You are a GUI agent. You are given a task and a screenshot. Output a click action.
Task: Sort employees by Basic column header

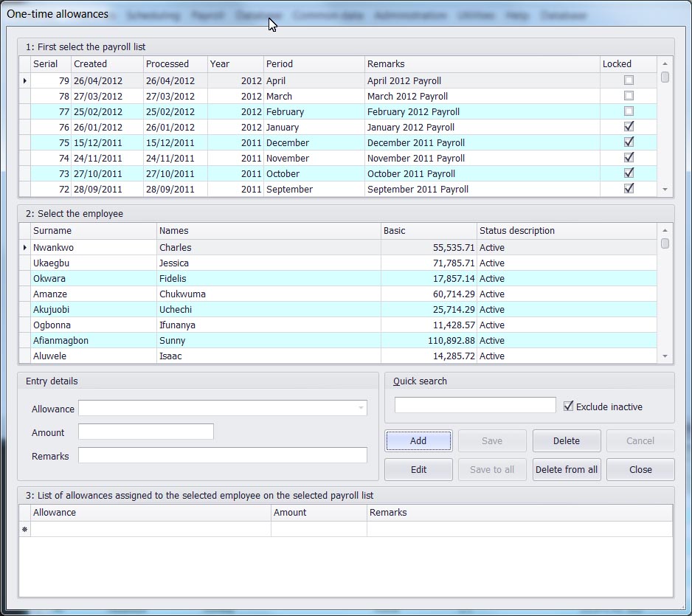click(428, 231)
